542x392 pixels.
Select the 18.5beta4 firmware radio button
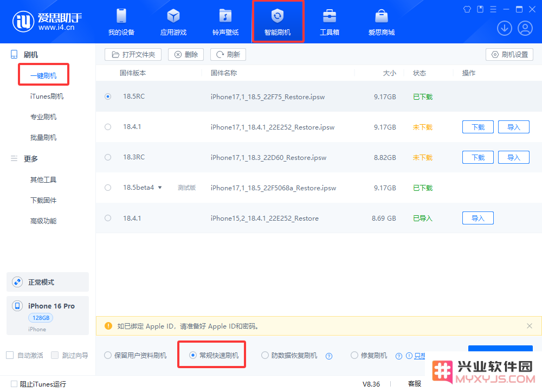tap(108, 188)
